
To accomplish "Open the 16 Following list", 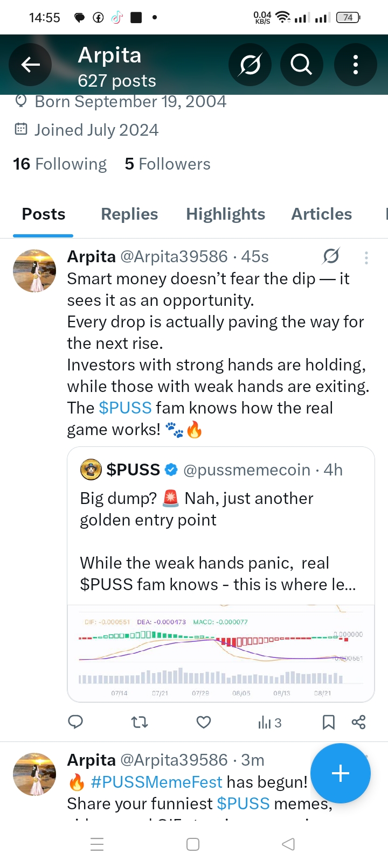I will [x=60, y=164].
